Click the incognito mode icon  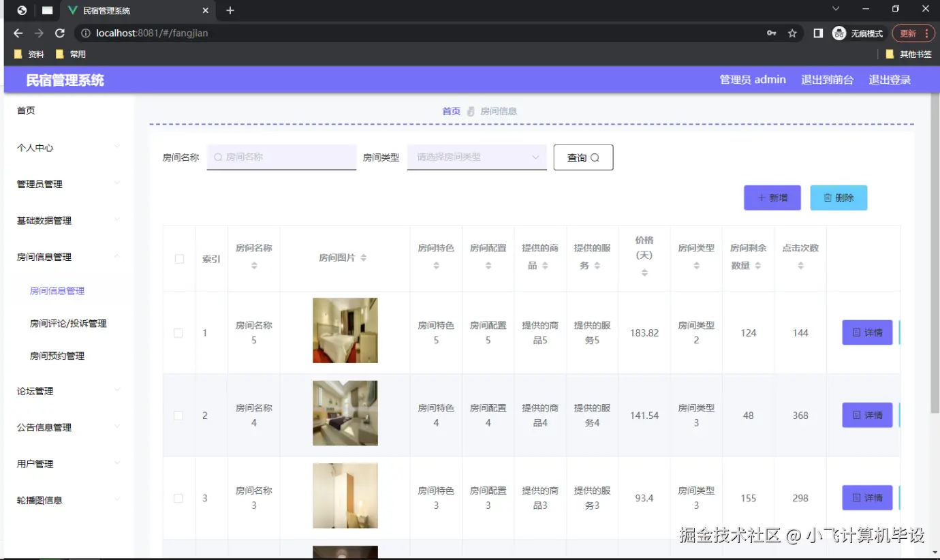point(839,33)
